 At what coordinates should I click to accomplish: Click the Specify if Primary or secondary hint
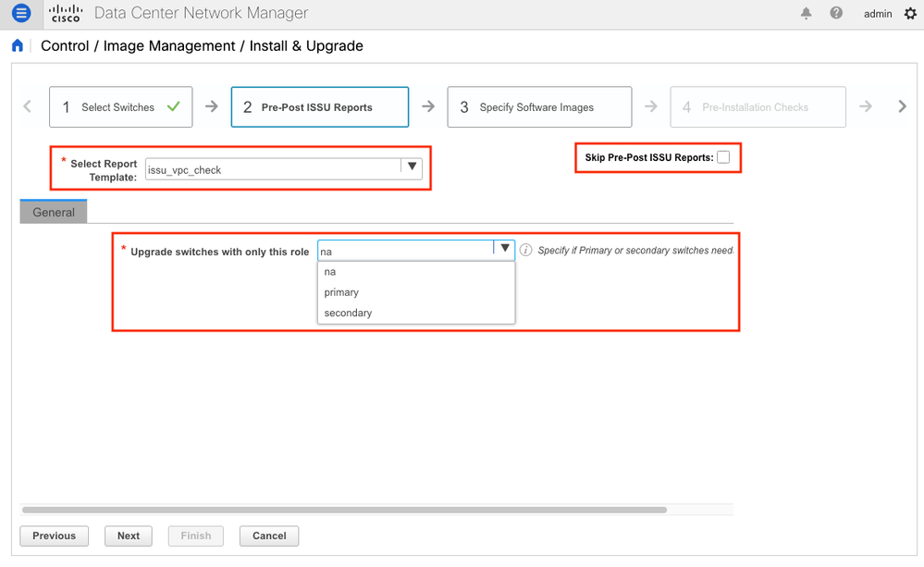pos(635,251)
